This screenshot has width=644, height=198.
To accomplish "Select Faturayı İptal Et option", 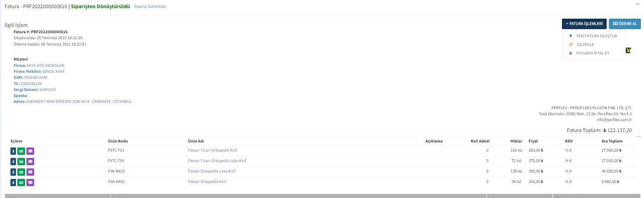I will pos(592,53).
